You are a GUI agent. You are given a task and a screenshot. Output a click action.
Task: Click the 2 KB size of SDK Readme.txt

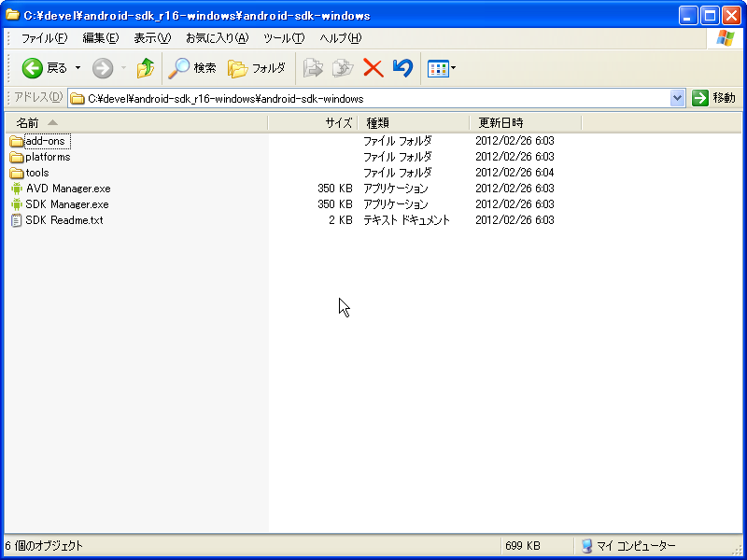pyautogui.click(x=340, y=220)
